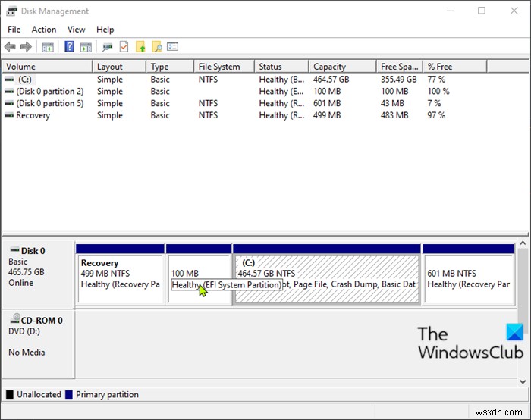Click the 483 MB free space cell
531x420 pixels.
click(394, 115)
